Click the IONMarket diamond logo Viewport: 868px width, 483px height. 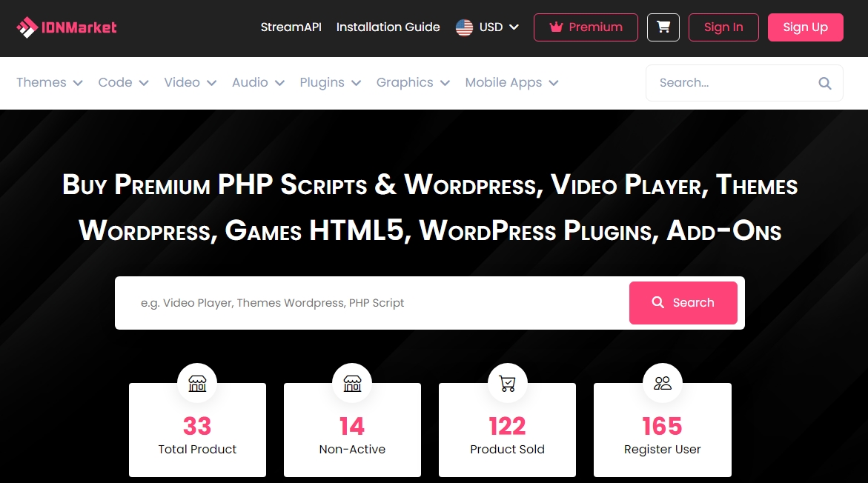point(27,27)
